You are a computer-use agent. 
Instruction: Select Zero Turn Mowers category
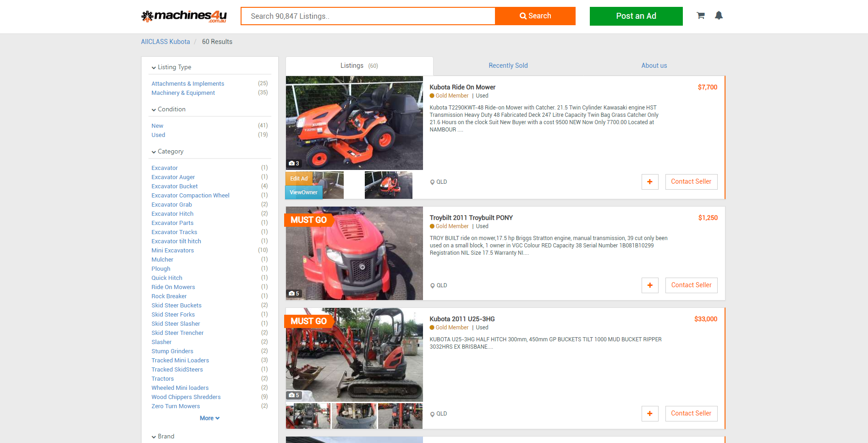(176, 406)
